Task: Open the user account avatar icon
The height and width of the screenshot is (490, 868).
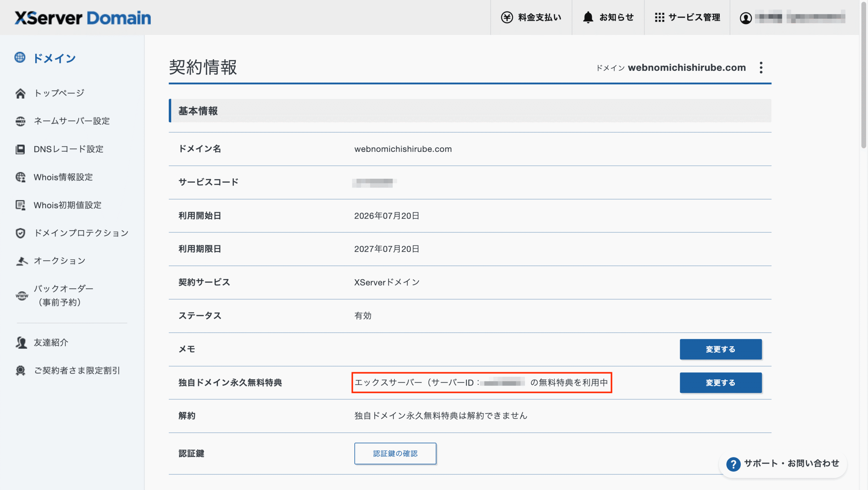Action: pyautogui.click(x=746, y=18)
